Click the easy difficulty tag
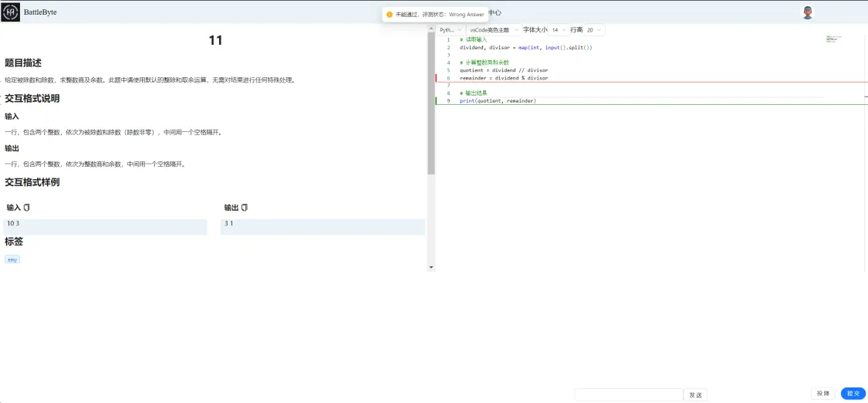This screenshot has width=868, height=403. tap(12, 259)
